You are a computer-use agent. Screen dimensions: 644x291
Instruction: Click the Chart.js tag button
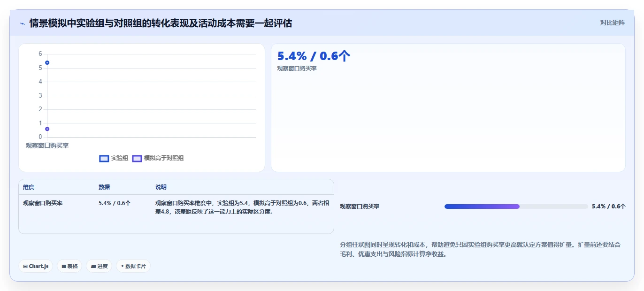36,266
